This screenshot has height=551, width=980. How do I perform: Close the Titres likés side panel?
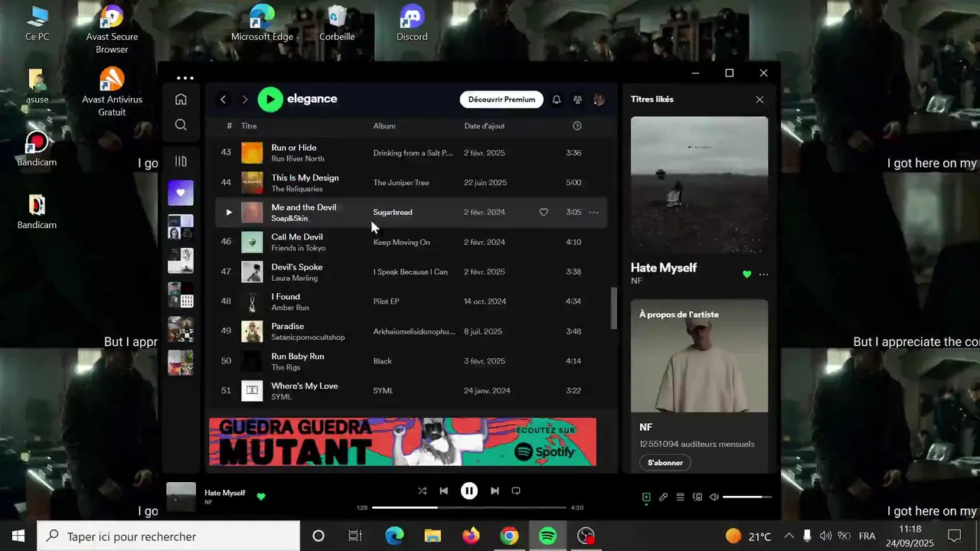759,99
